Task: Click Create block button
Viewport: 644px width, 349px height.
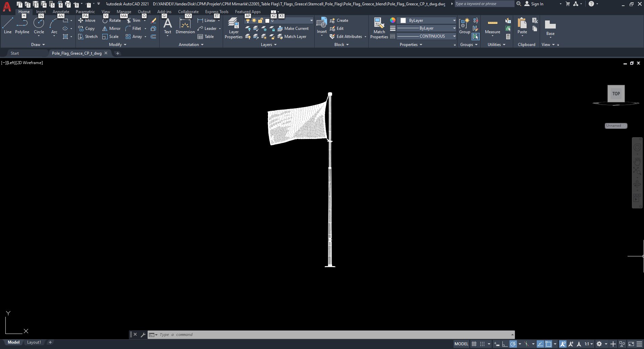Action: (339, 20)
